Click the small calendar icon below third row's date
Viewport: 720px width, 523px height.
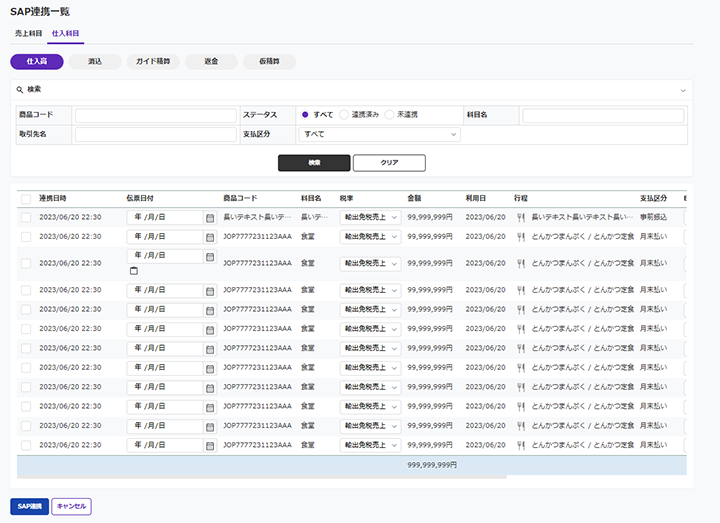134,271
